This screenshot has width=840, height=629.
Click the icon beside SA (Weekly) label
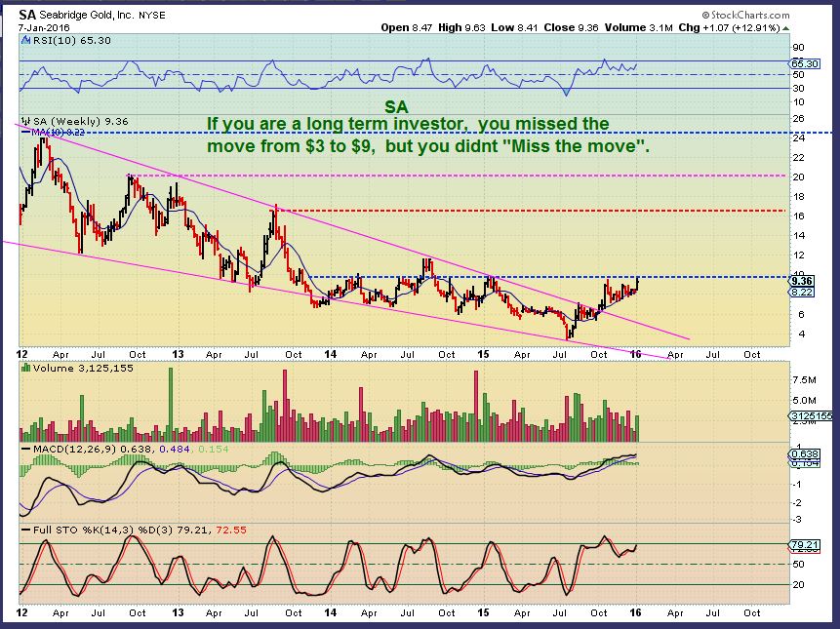tap(25, 122)
